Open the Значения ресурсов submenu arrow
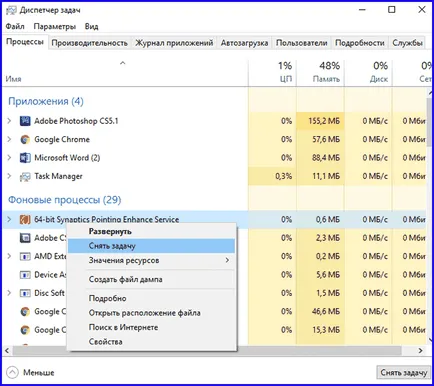 (x=227, y=260)
